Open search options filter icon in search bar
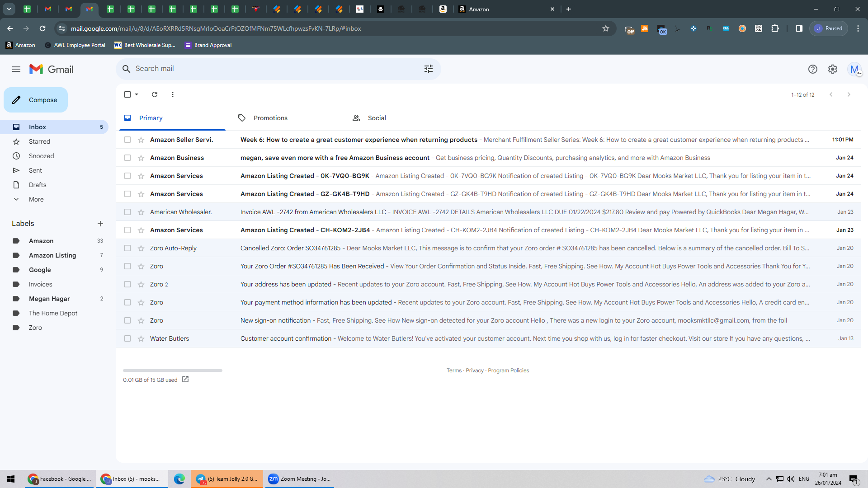The image size is (868, 488). point(429,69)
